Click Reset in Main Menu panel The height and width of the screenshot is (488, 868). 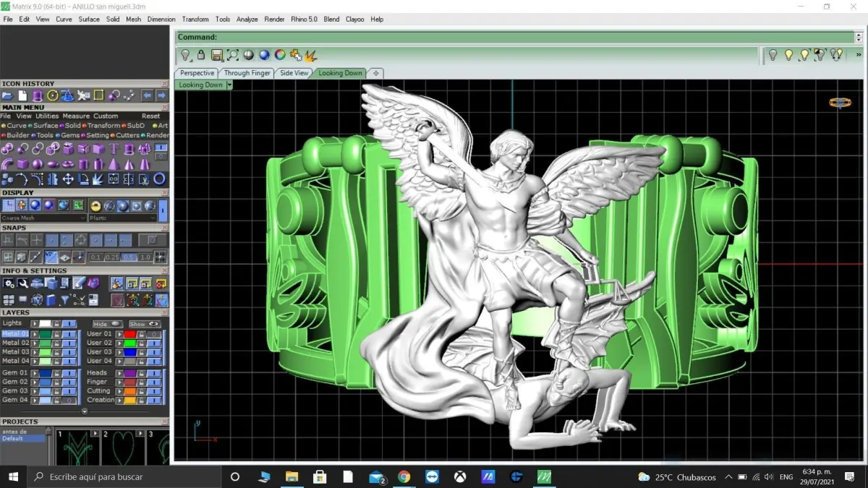click(x=151, y=116)
